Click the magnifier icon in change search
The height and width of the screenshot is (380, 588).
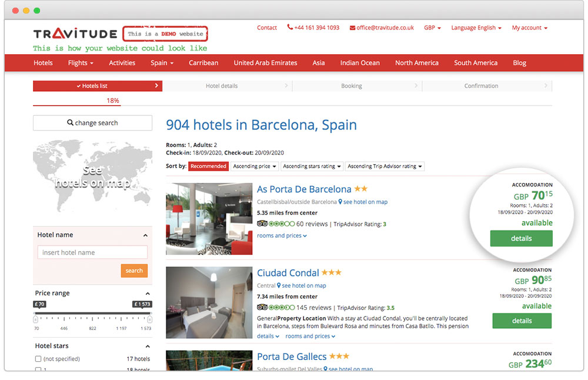[x=71, y=123]
